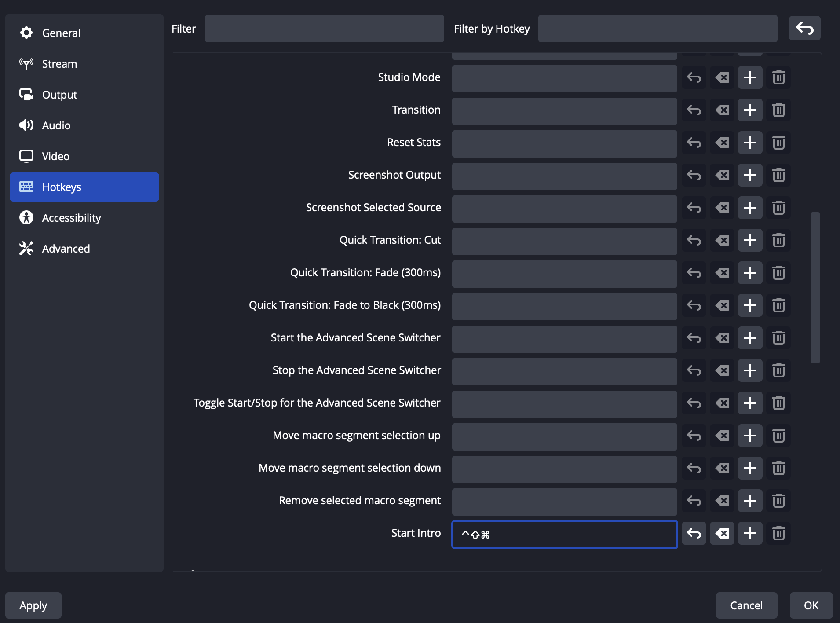Viewport: 840px width, 623px height.
Task: Select the Advanced settings category
Action: pos(66,249)
